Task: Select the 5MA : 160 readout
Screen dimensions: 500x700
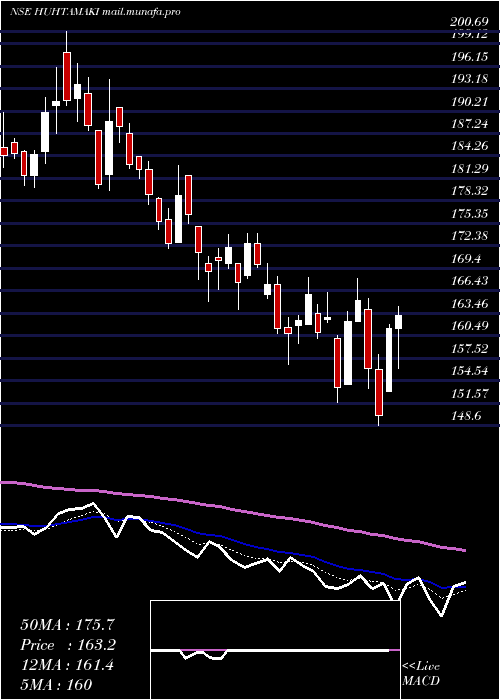Action: point(56,684)
